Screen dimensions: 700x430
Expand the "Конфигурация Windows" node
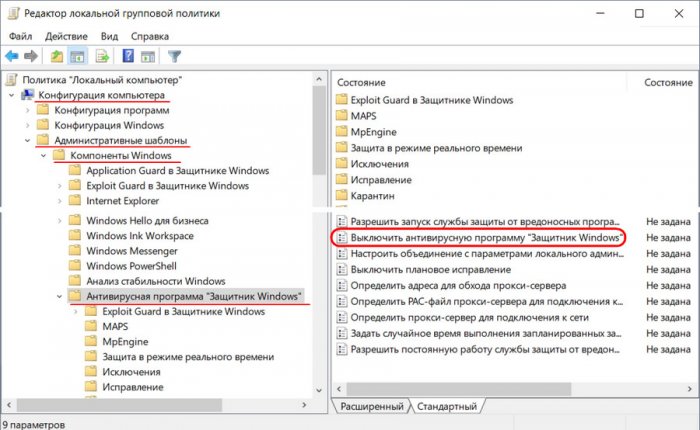tap(28, 125)
